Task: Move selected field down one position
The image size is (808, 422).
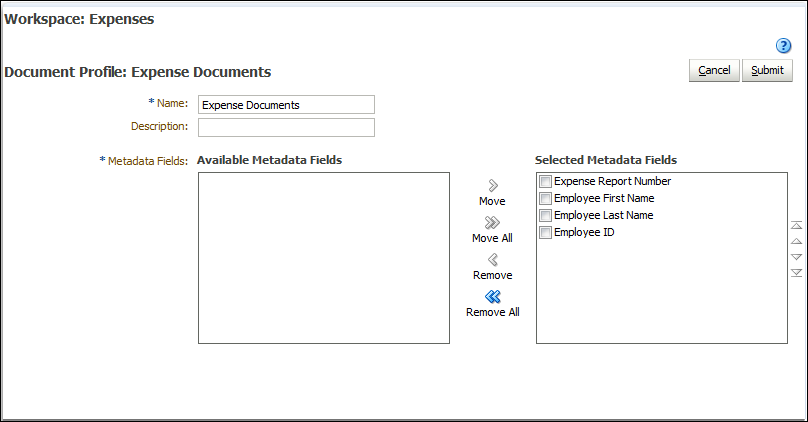Action: [x=796, y=257]
